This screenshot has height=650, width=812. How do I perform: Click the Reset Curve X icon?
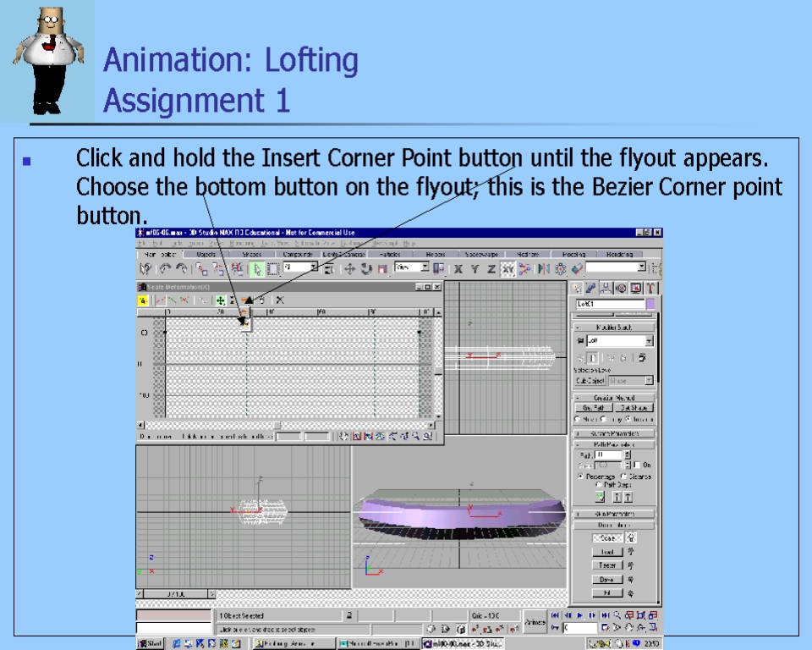click(x=280, y=300)
